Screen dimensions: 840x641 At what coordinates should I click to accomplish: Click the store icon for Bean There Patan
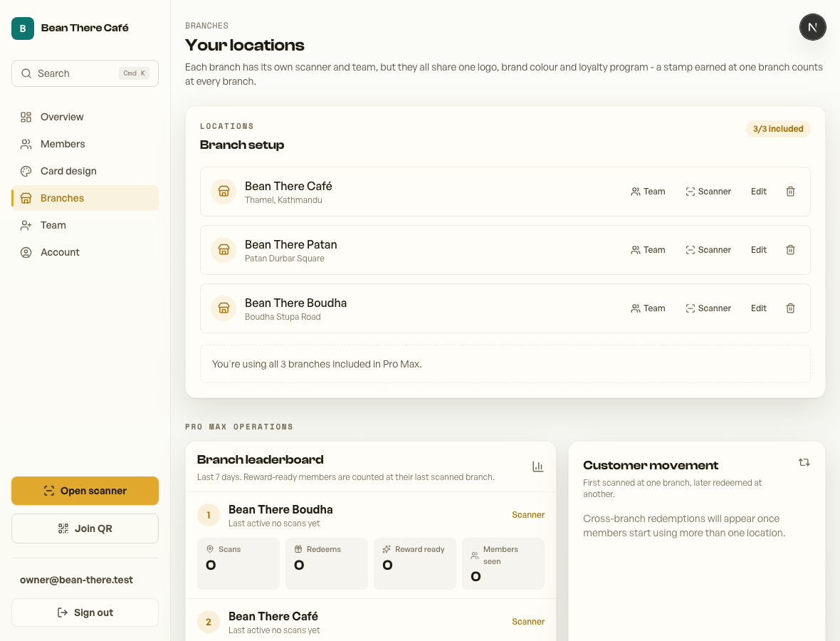[224, 250]
